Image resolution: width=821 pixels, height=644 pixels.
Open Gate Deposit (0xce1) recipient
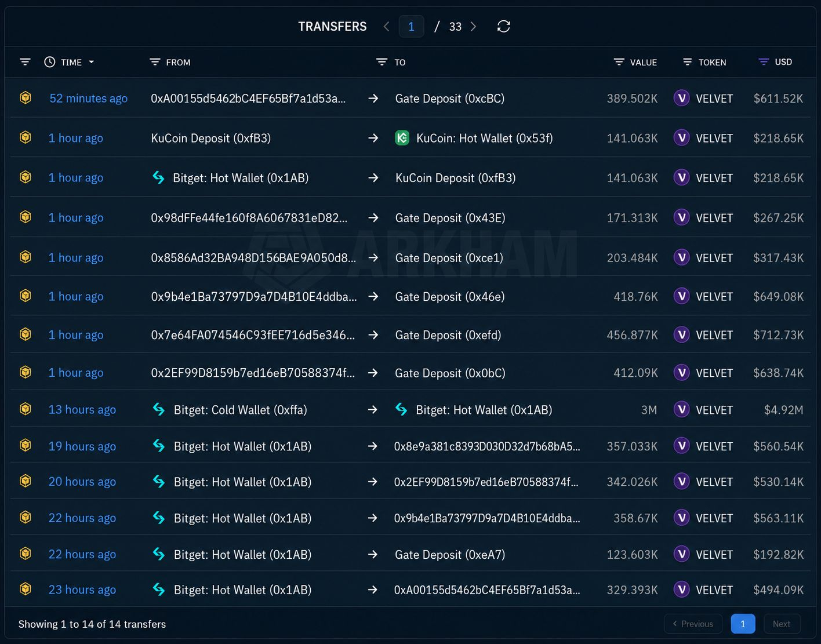coord(449,258)
